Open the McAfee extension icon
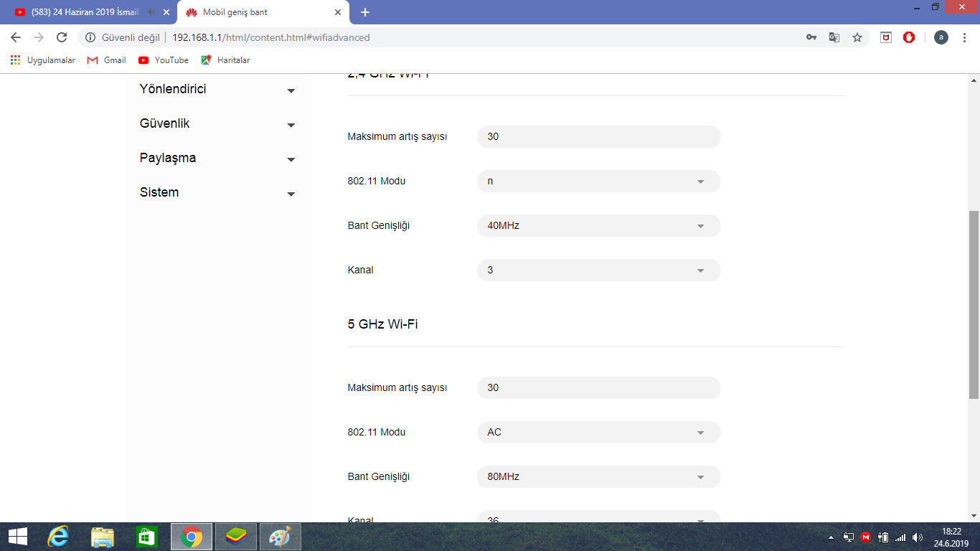 (886, 37)
